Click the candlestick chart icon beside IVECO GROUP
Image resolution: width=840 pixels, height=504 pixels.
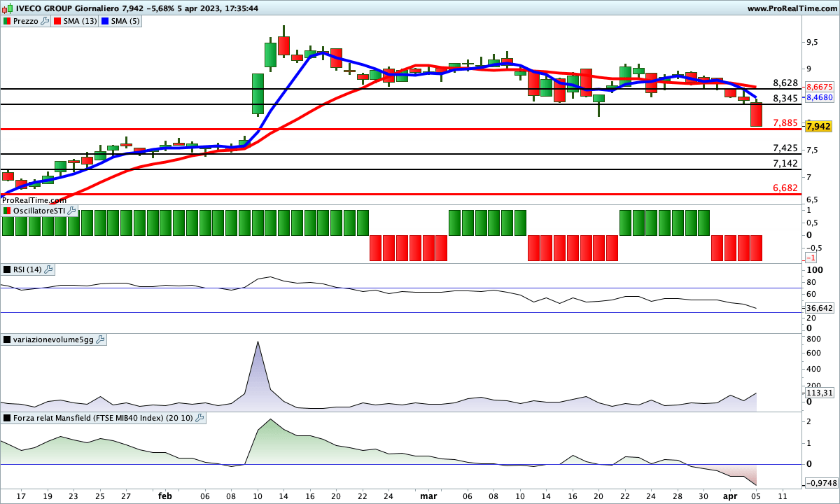point(7,8)
